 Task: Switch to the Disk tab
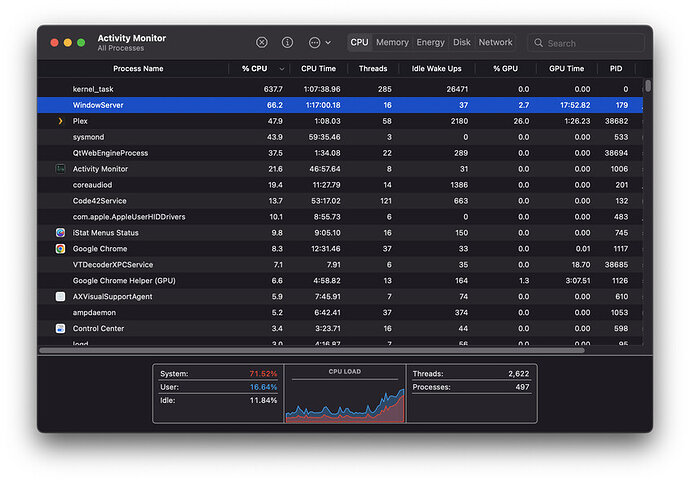coord(462,42)
